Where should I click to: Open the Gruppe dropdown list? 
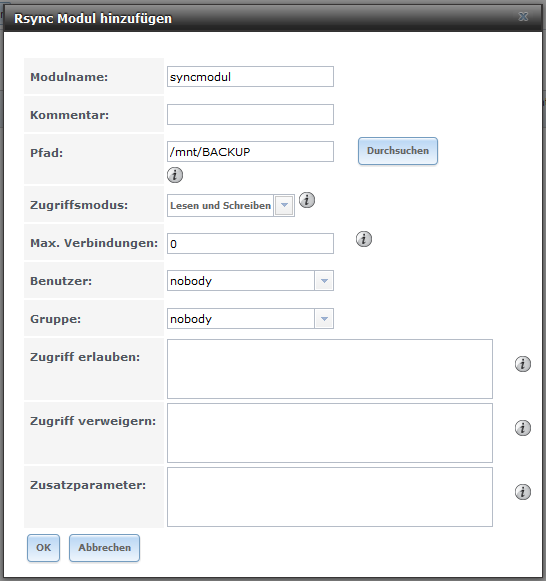324,319
